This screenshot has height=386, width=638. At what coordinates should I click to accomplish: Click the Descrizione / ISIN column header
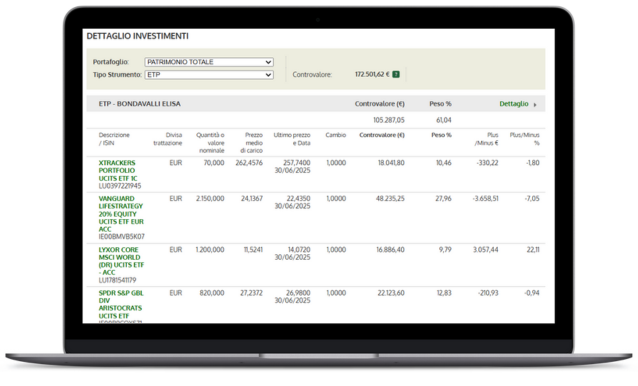(x=114, y=139)
